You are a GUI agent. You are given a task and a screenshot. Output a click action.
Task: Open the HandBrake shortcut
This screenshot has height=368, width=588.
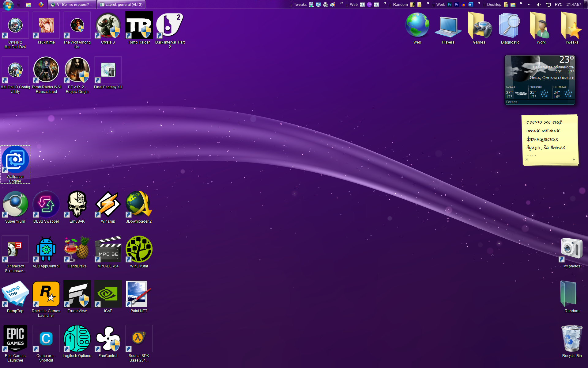pos(77,249)
